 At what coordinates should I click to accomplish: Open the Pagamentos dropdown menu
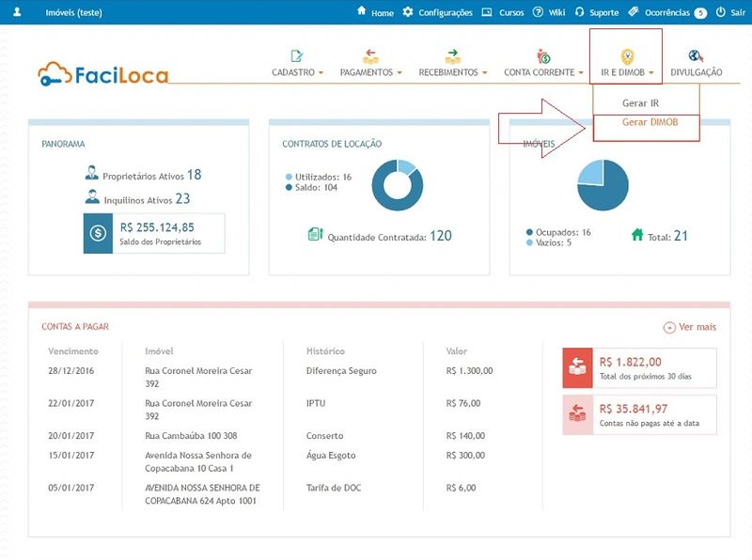click(x=370, y=71)
